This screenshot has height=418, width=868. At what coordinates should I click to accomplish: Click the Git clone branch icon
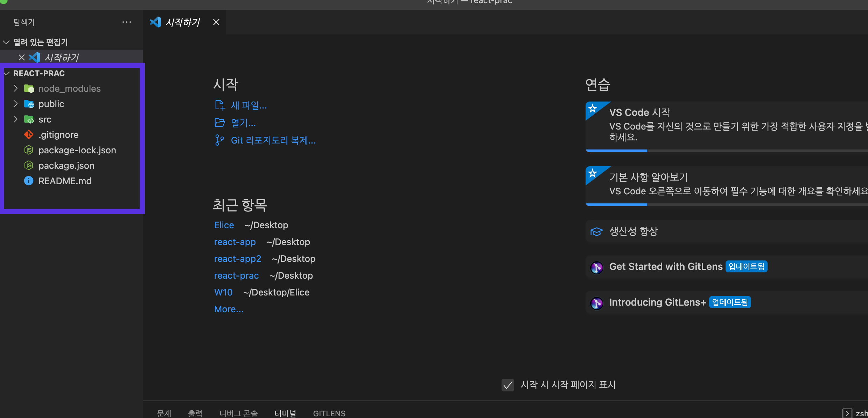click(219, 140)
